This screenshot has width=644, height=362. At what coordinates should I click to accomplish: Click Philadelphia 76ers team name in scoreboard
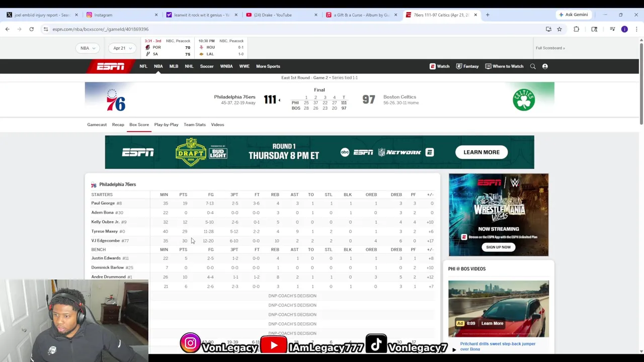(x=234, y=97)
